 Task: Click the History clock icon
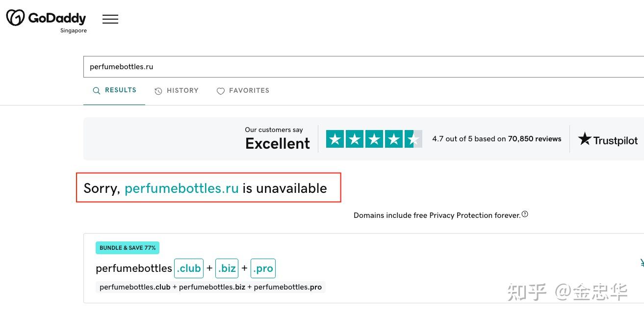coord(158,91)
